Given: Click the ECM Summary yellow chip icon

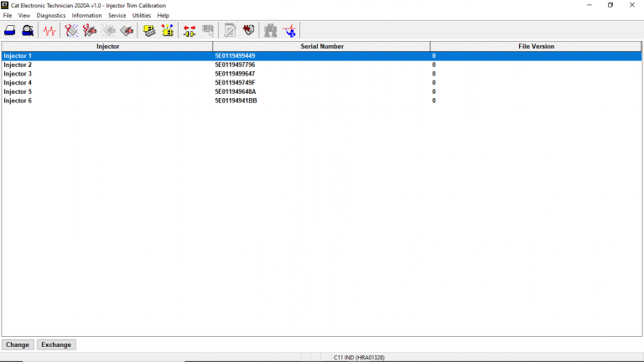Looking at the screenshot, I should pos(149,31).
